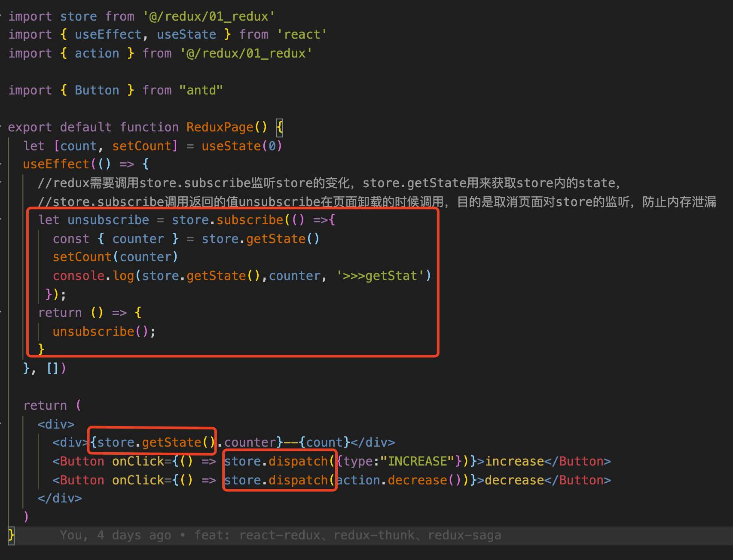Click the comment starting with //redux需要调用
Image resolution: width=733 pixels, height=560 pixels.
click(x=329, y=183)
